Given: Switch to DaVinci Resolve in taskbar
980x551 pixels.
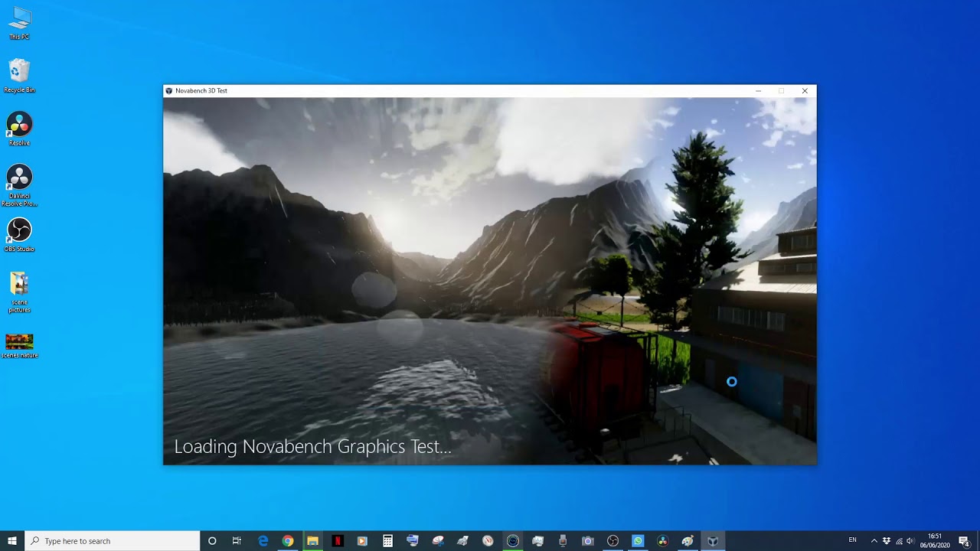Looking at the screenshot, I should [x=662, y=541].
